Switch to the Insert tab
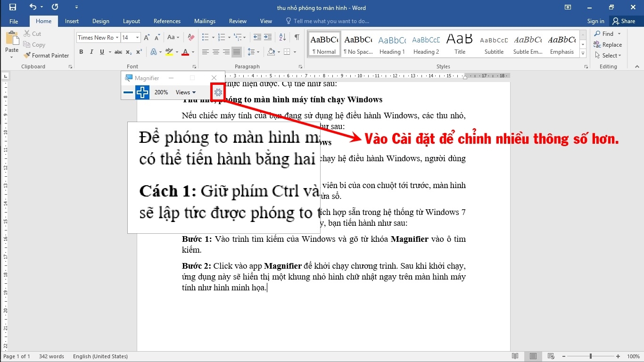 click(x=72, y=21)
